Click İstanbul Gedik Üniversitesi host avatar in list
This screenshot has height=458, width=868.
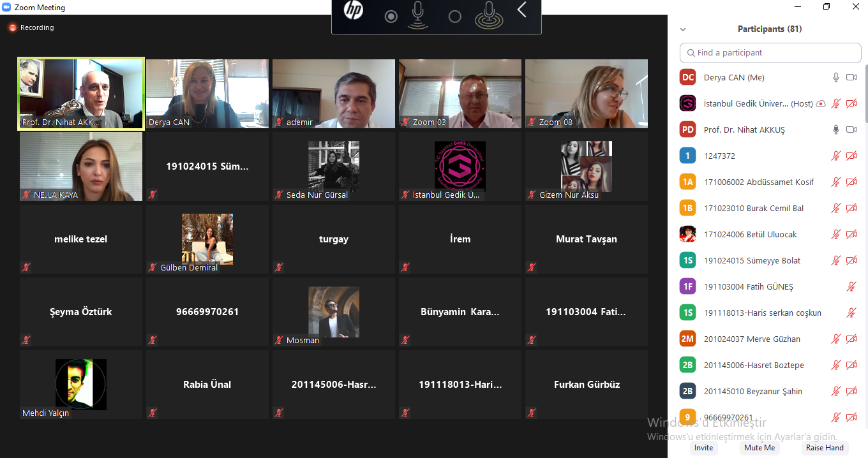[687, 103]
